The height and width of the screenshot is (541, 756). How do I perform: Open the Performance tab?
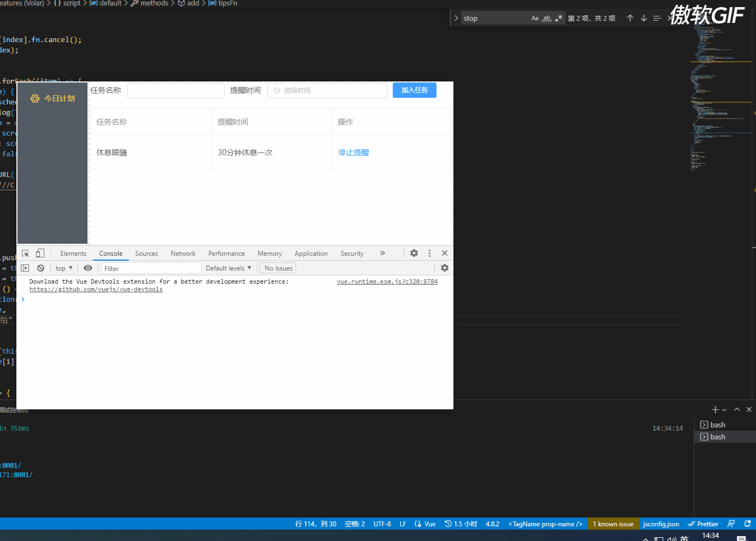pos(227,254)
